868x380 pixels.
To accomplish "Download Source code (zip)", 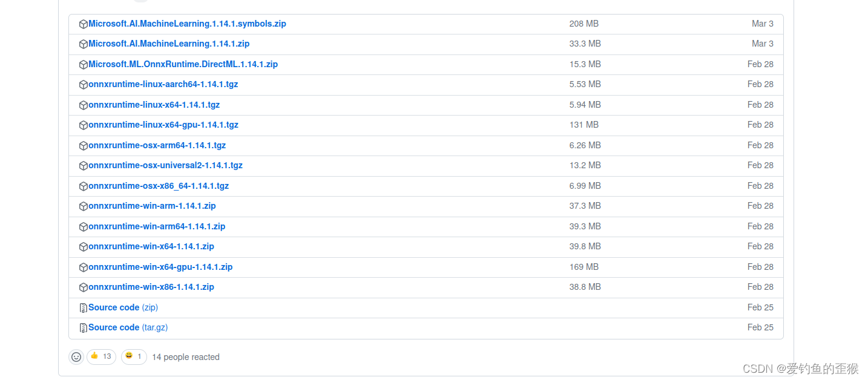I will click(123, 307).
